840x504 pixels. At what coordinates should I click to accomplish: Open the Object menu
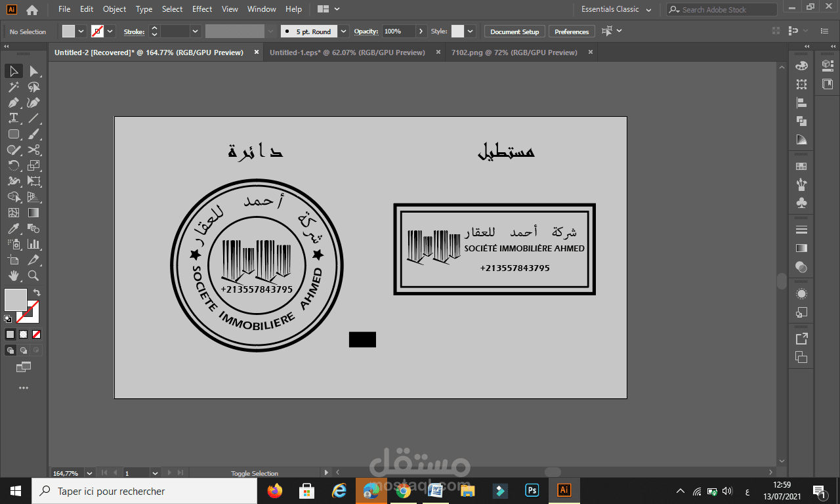pyautogui.click(x=114, y=9)
